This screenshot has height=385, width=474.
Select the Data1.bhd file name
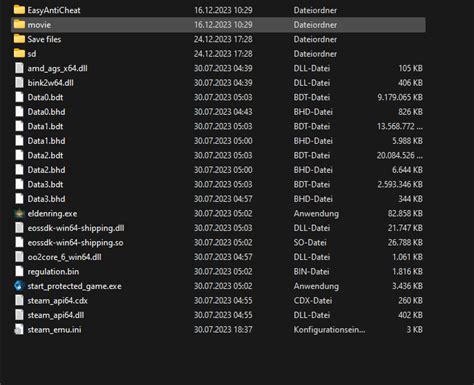[x=46, y=141]
